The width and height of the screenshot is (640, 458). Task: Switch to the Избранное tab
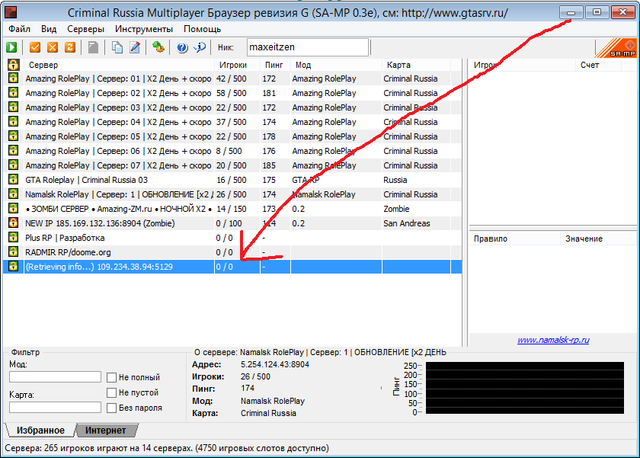click(40, 430)
